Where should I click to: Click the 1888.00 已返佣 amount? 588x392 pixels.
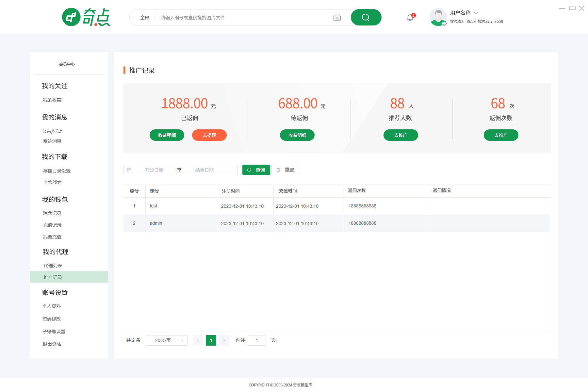185,104
